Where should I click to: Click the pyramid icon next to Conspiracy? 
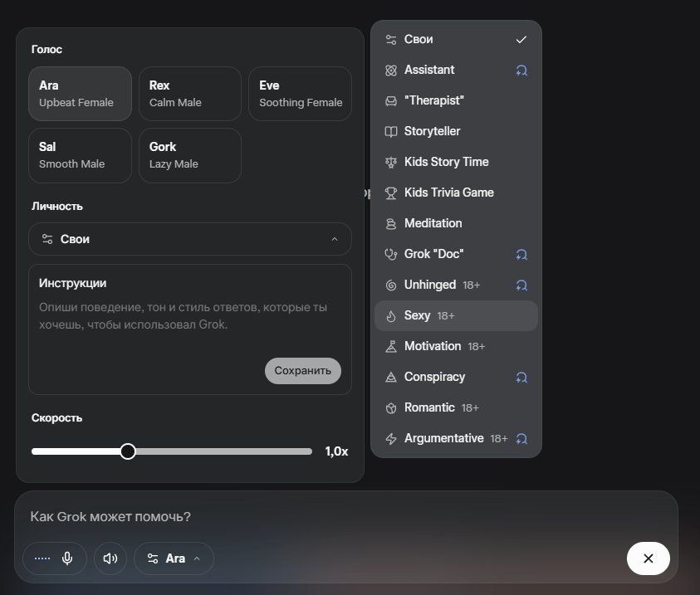390,378
